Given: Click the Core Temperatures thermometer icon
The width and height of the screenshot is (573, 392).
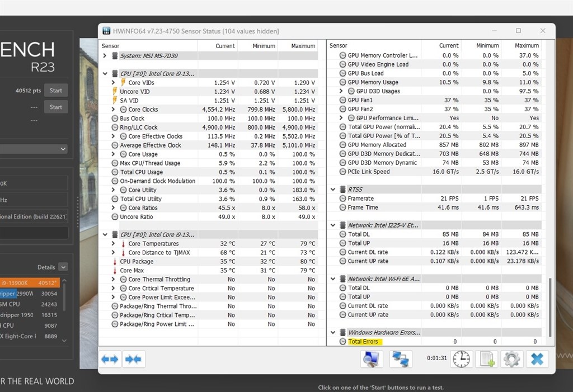Looking at the screenshot, I should pyautogui.click(x=123, y=244).
